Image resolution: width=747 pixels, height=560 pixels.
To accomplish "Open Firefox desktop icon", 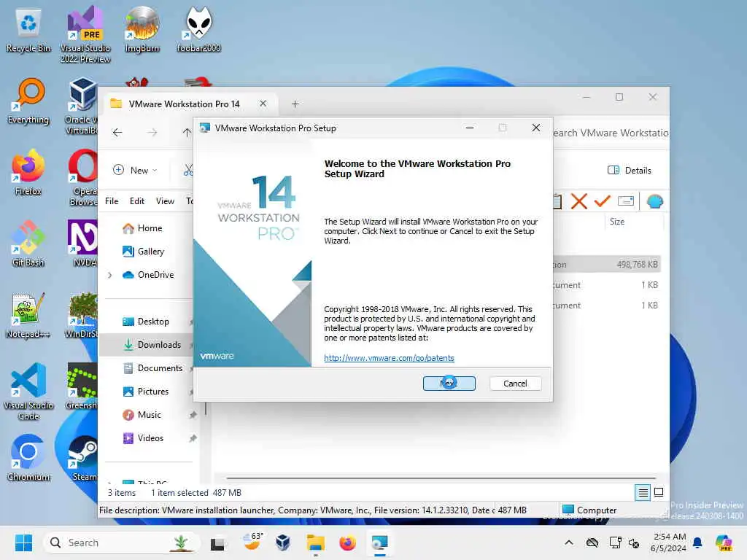I will pos(28,172).
